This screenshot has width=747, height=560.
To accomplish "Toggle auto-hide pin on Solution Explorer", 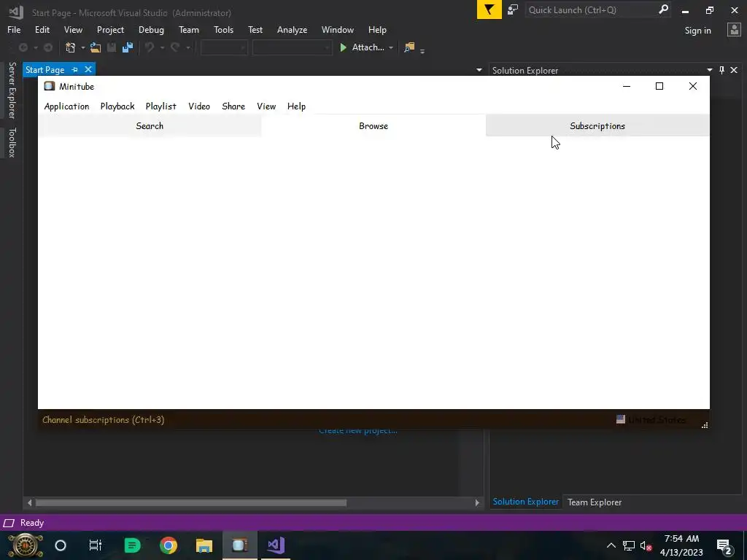I will [721, 70].
